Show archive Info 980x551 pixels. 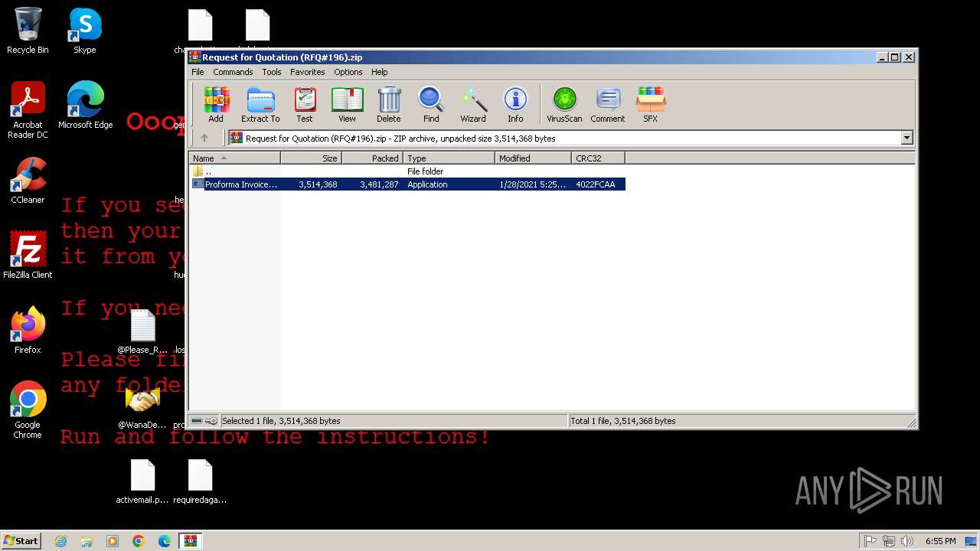pos(515,105)
